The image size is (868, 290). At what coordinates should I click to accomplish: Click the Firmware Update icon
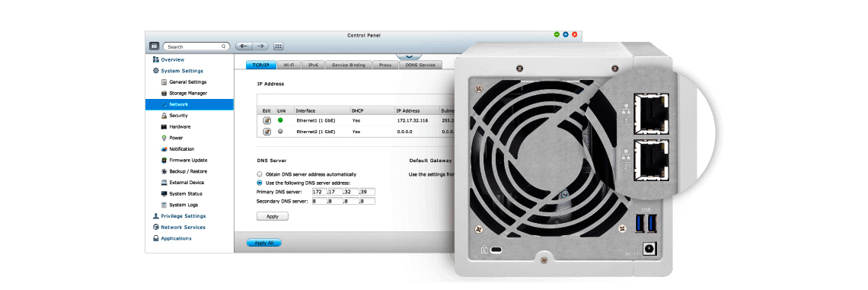tap(164, 160)
